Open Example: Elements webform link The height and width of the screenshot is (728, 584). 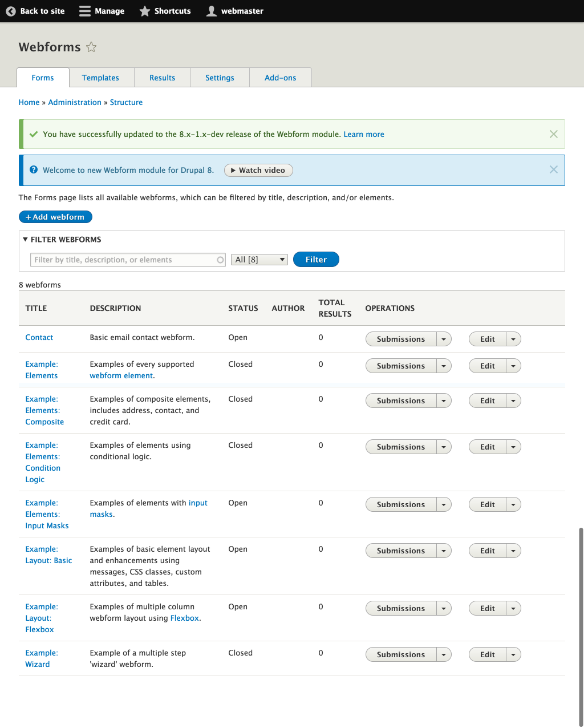[42, 370]
